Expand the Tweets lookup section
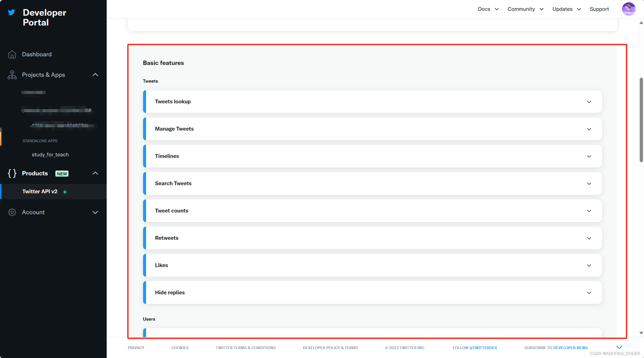This screenshot has width=644, height=358. tap(589, 102)
